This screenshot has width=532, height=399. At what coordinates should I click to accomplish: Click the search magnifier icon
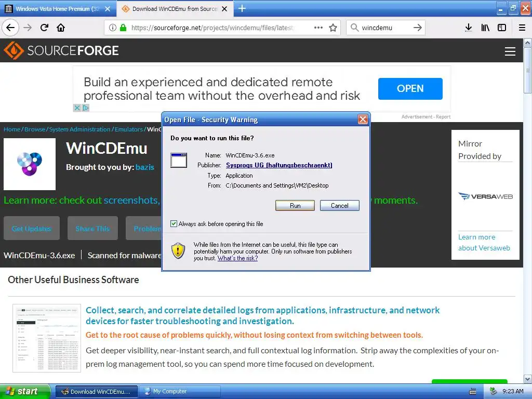click(354, 28)
